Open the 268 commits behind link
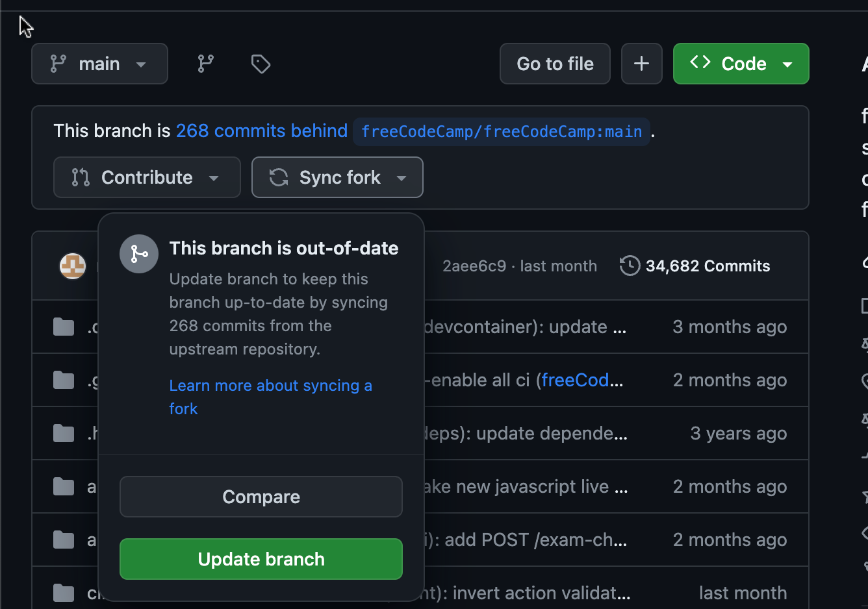Screen dimensions: 868x609 coord(262,130)
